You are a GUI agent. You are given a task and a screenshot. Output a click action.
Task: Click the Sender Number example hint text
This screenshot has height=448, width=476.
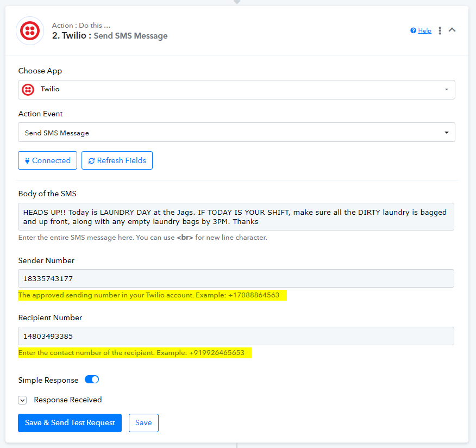[149, 295]
